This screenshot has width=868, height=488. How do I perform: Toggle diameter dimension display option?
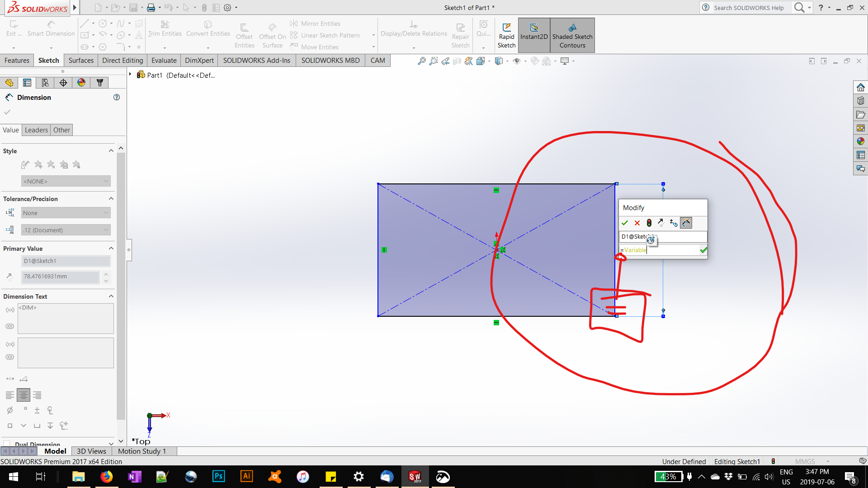(x=9, y=410)
